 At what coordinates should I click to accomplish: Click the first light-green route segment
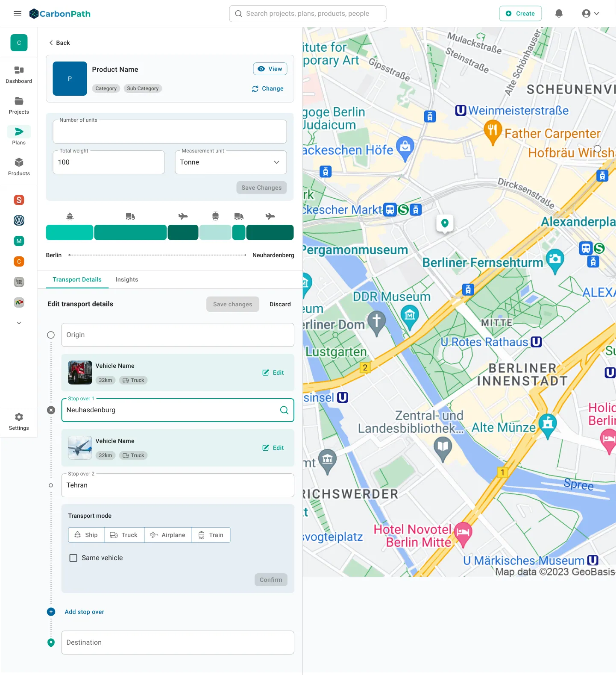coord(70,232)
